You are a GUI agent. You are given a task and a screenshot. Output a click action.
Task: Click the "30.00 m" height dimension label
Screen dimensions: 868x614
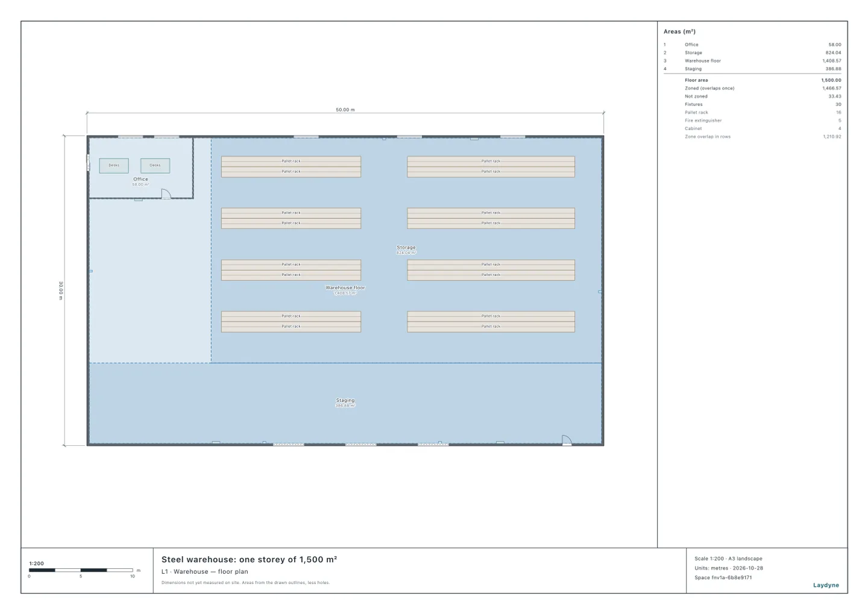click(x=61, y=290)
